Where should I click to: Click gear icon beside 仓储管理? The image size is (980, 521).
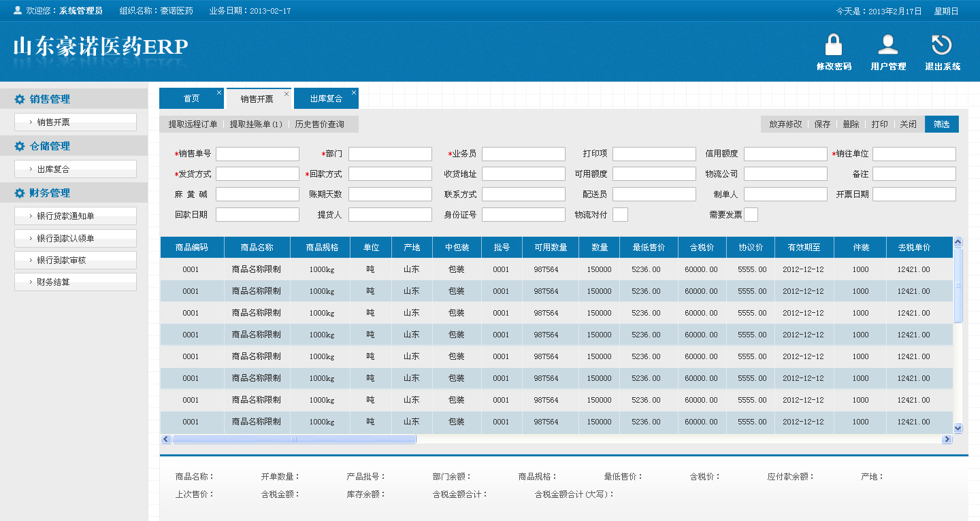click(20, 146)
